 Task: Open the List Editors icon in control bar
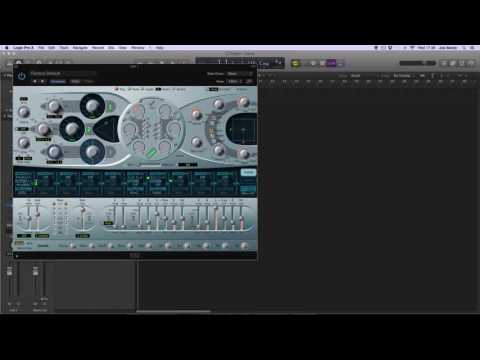tap(444, 63)
